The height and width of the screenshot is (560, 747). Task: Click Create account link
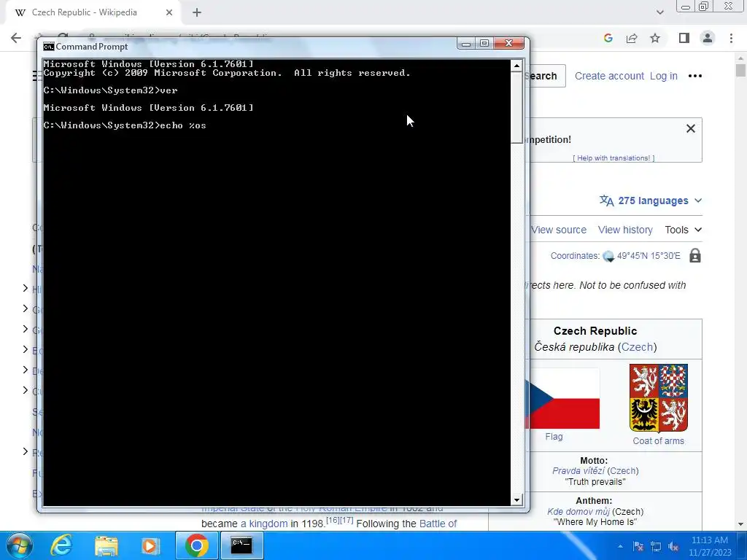(609, 76)
